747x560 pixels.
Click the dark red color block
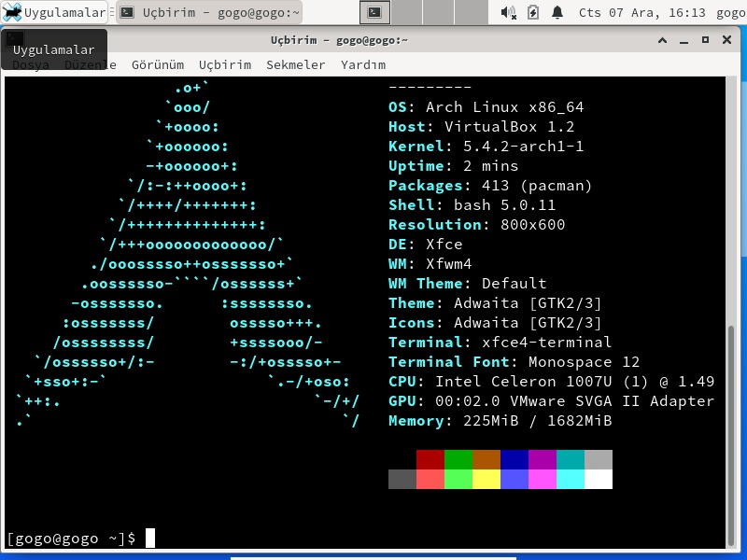click(430, 459)
